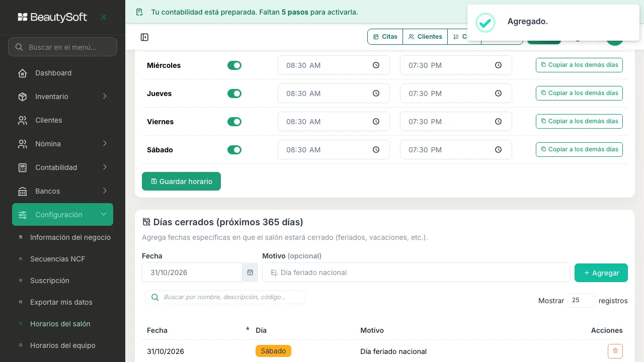
Task: Focus the Buscar en el menú search box
Action: pos(62,47)
